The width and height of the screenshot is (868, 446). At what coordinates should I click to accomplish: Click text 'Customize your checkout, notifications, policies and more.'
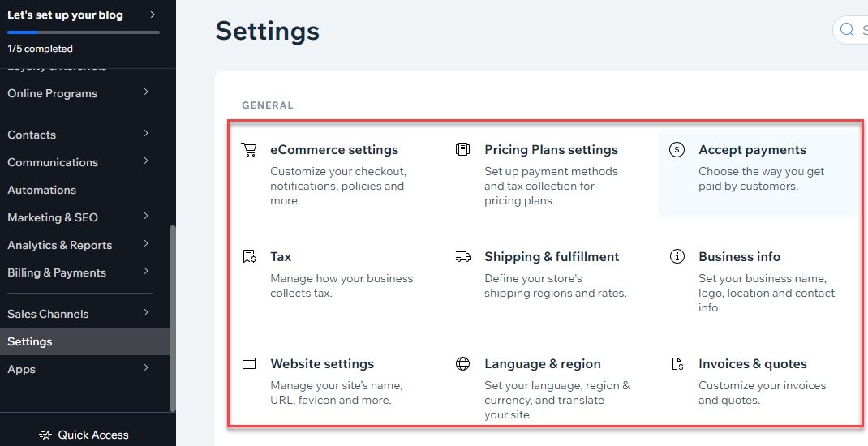(x=338, y=186)
